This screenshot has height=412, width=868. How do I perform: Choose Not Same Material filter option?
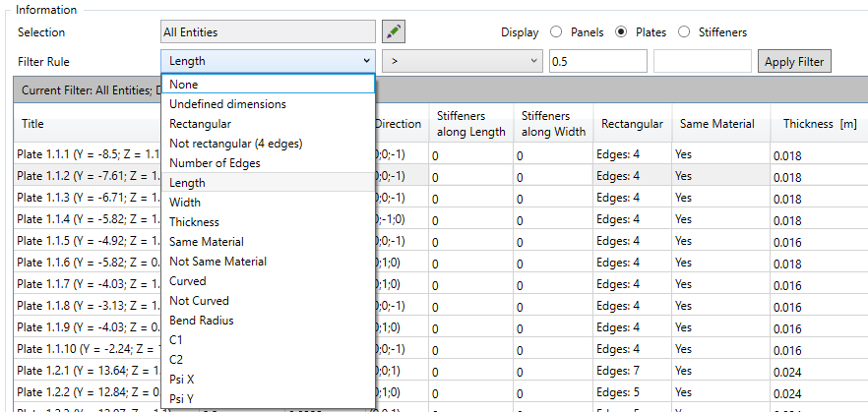click(x=268, y=262)
